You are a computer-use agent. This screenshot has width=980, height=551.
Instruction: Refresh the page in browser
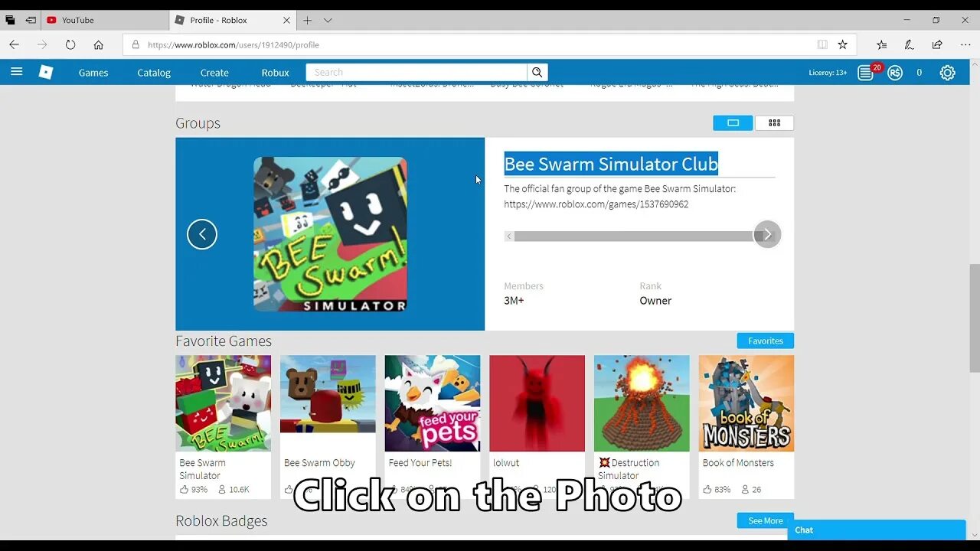70,44
